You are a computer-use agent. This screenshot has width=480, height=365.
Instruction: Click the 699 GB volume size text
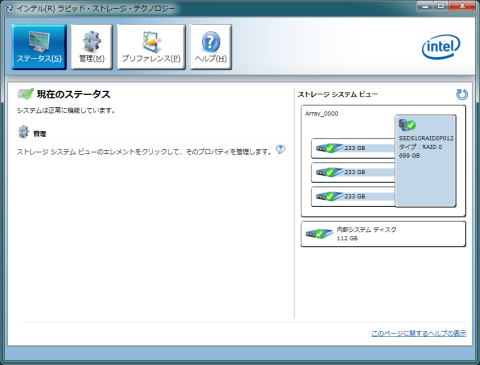(409, 156)
